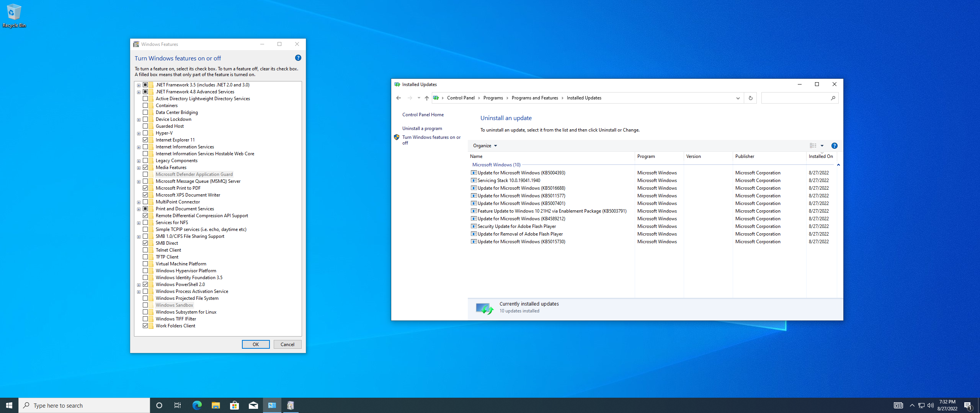Open network status in system tray
Viewport: 980px width, 413px height.
[921, 405]
